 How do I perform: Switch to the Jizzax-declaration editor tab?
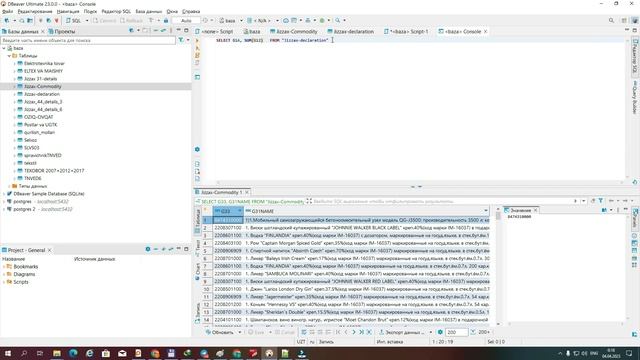click(x=350, y=31)
